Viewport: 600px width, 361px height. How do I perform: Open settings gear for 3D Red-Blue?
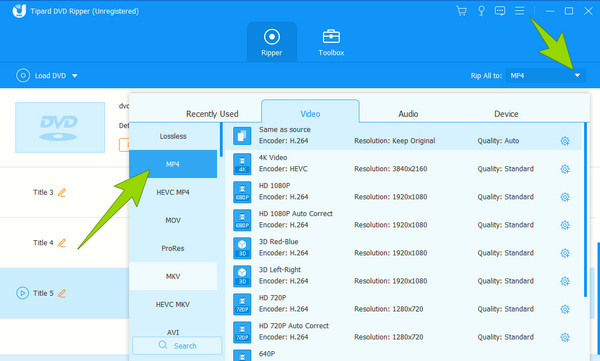click(x=565, y=253)
